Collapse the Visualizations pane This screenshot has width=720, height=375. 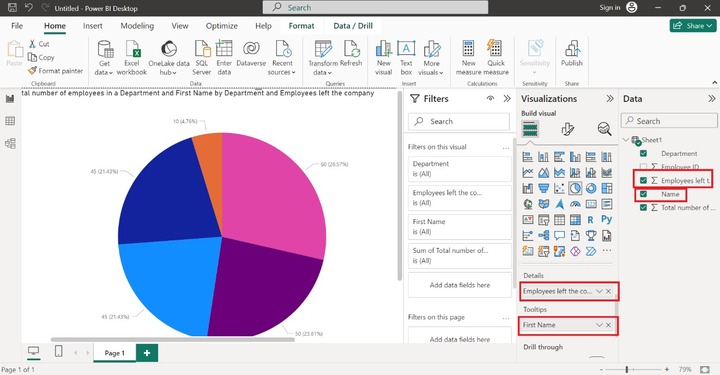[610, 99]
